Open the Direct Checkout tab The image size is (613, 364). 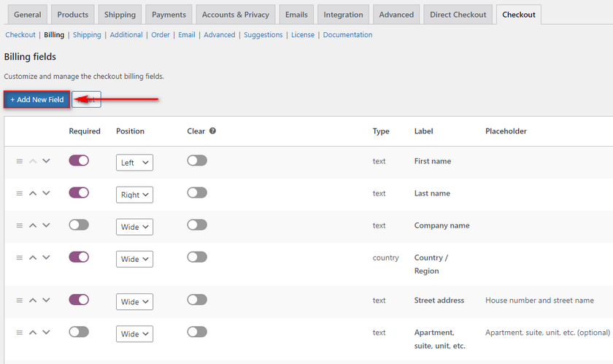458,15
